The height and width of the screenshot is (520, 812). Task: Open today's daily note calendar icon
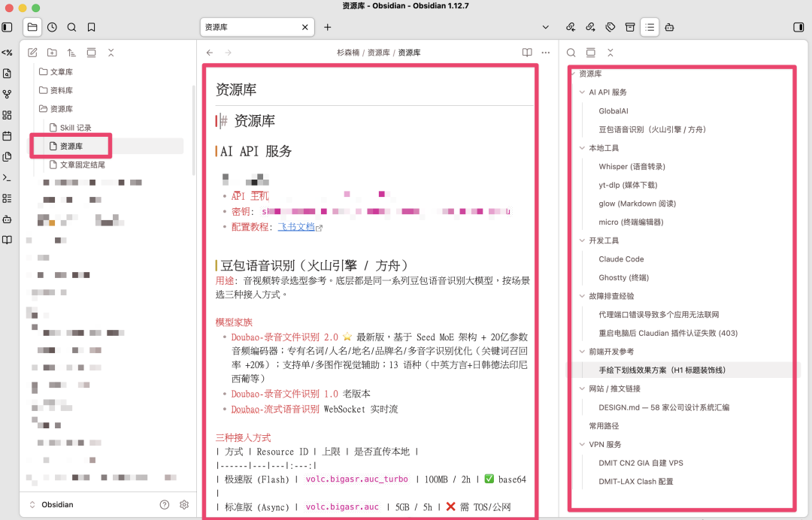pyautogui.click(x=8, y=136)
